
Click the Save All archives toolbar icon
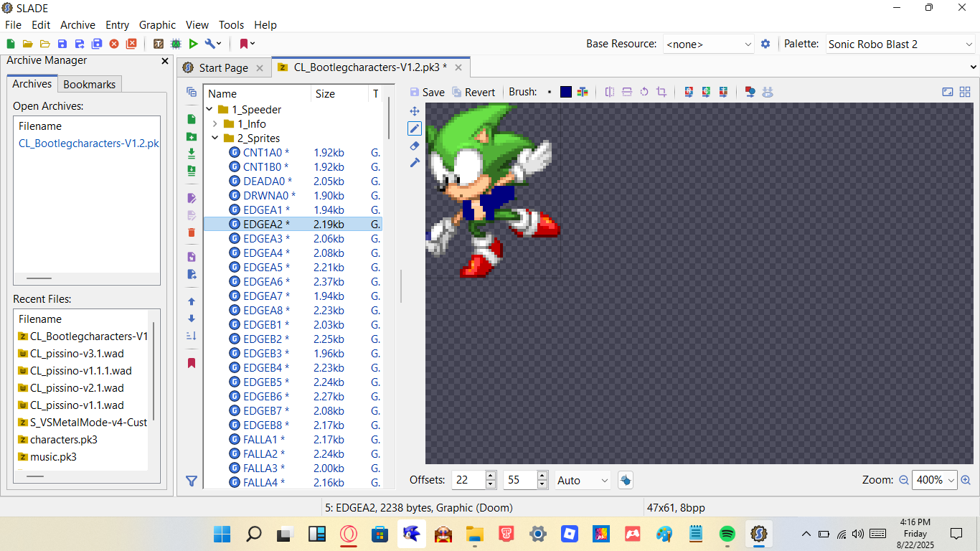97,44
